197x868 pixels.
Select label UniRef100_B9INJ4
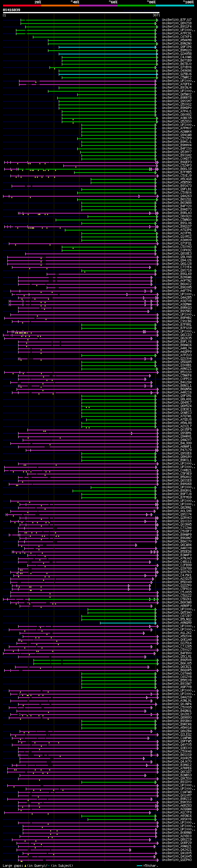pyautogui.click(x=177, y=88)
